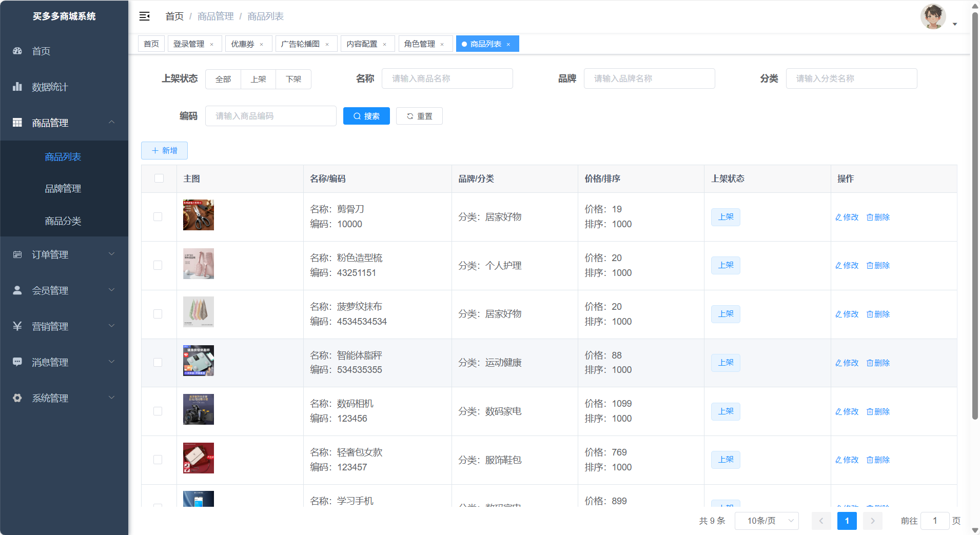Screen dimensions: 980x535
Task: Click the 请输入商品名称 input field
Action: click(447, 78)
